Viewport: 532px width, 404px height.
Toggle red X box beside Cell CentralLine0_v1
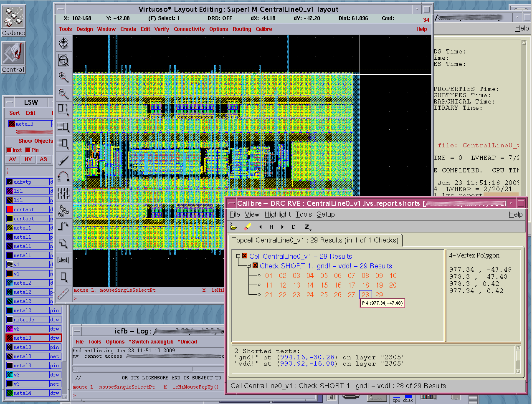tap(245, 256)
